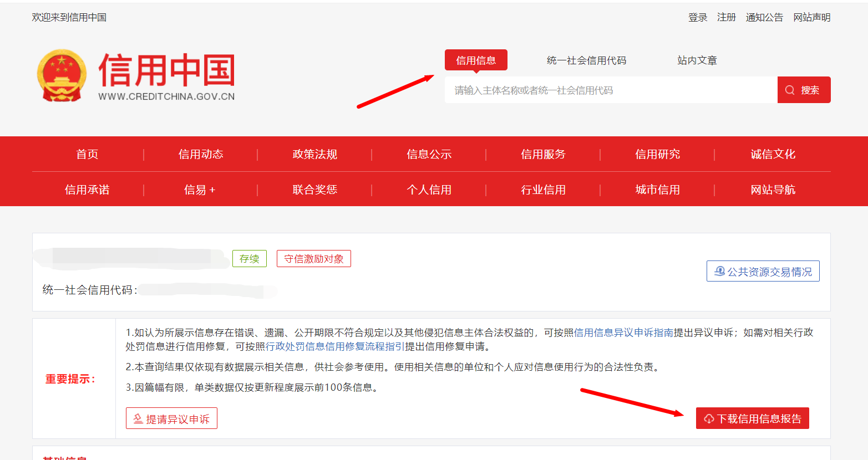
Task: Select the 信用信息 search tab
Action: [x=476, y=60]
